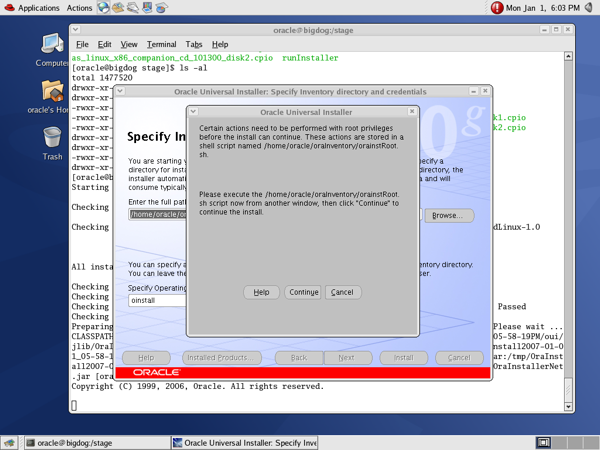The width and height of the screenshot is (600, 450).
Task: Click Help in the Oracle Universal Installer dialog
Action: pos(261,292)
